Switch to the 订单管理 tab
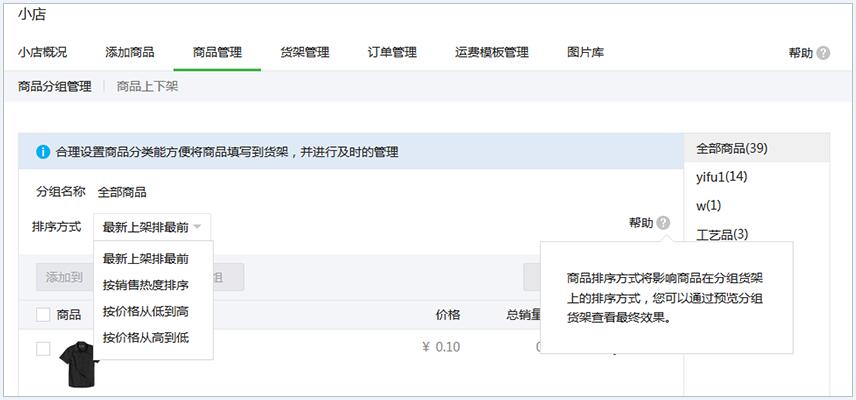Screen dimensions: 856x400 (x=392, y=52)
